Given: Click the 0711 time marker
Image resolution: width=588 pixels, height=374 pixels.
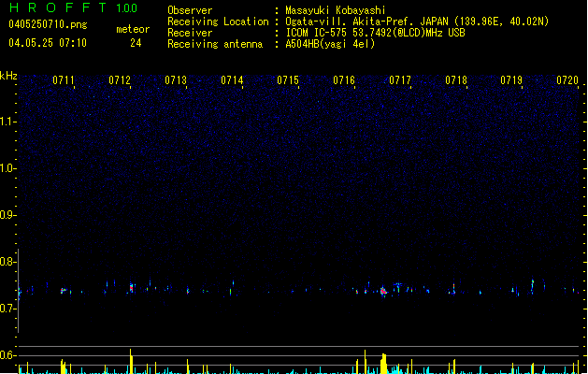Looking at the screenshot, I should point(63,80).
